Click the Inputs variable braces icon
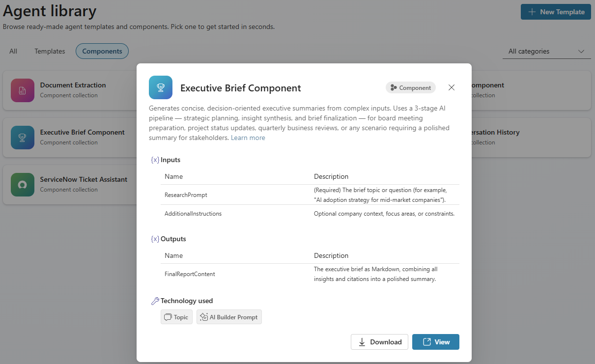 pyautogui.click(x=155, y=160)
